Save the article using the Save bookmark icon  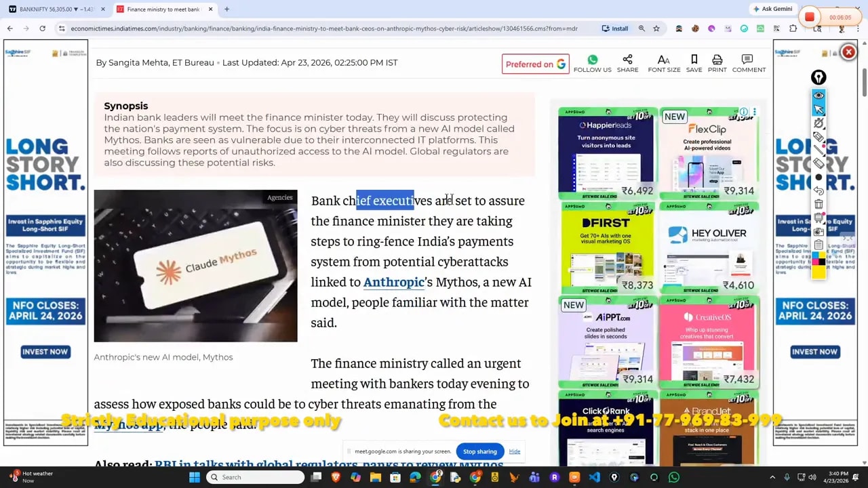coord(694,60)
